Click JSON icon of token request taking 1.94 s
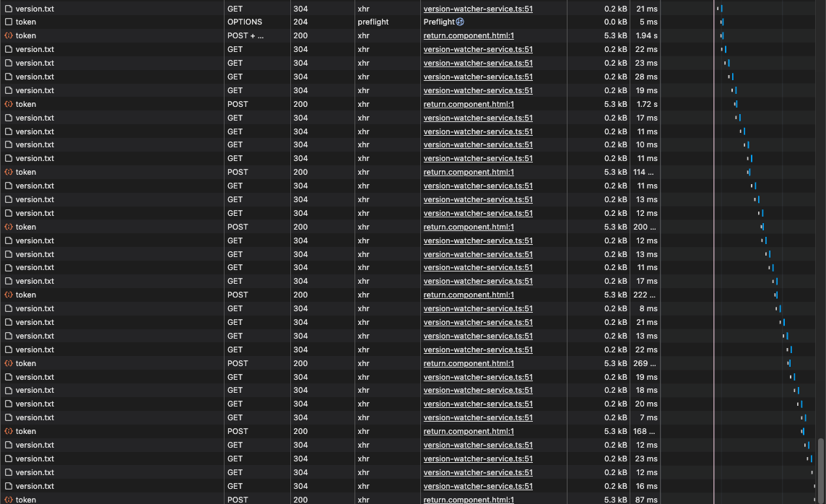Viewport: 826px width, 504px height. [9, 36]
